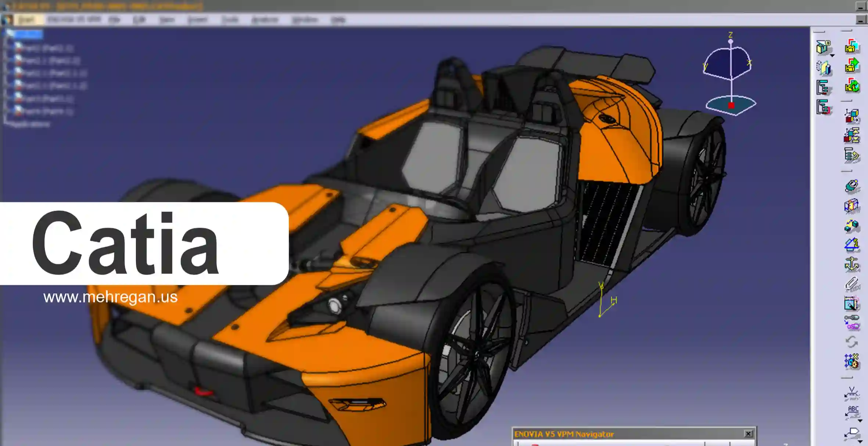Viewport: 868px width, 446px height.
Task: Click the paperclip attachment icon
Action: [852, 284]
